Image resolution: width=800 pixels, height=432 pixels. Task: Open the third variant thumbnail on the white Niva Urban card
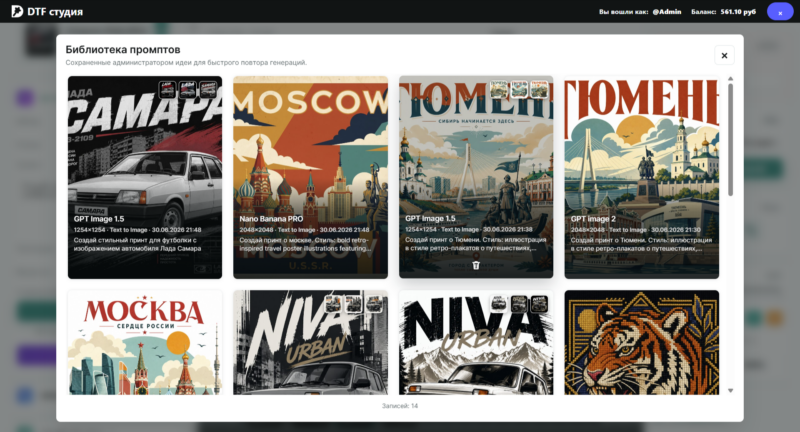click(x=539, y=304)
